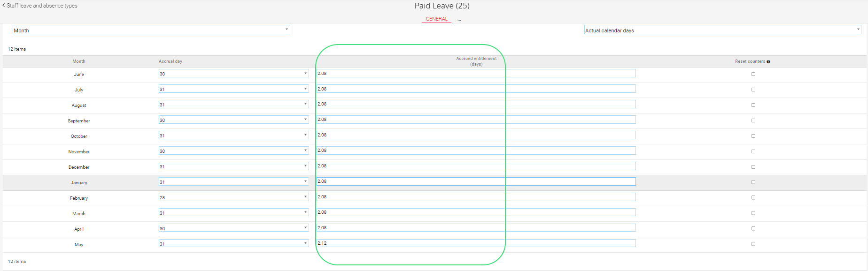
Task: Open February accrual day dropdown
Action: point(233,197)
